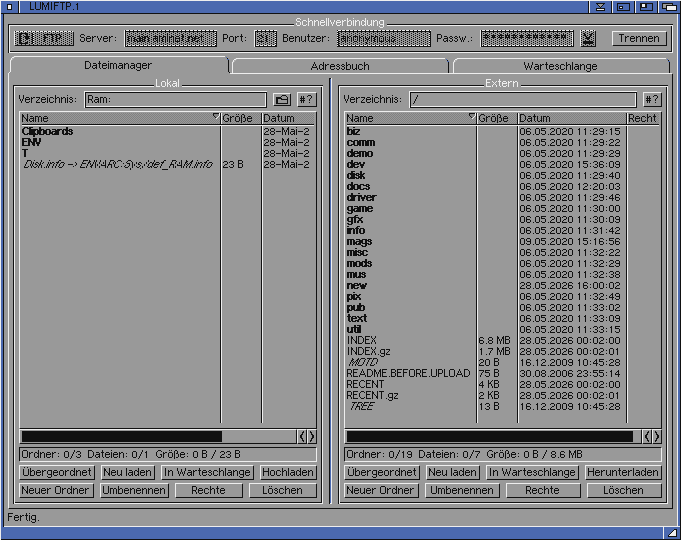Click the #? pattern button in Lokal panel
681x540 pixels.
pyautogui.click(x=307, y=99)
